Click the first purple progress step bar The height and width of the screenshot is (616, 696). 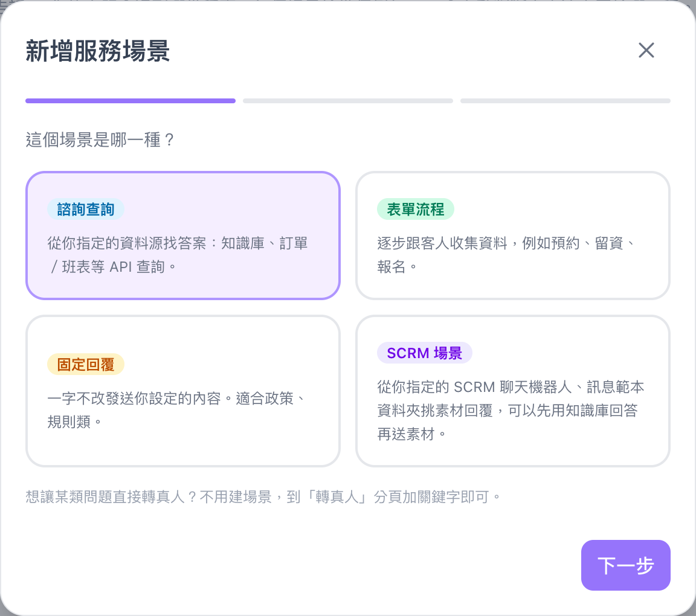click(130, 101)
